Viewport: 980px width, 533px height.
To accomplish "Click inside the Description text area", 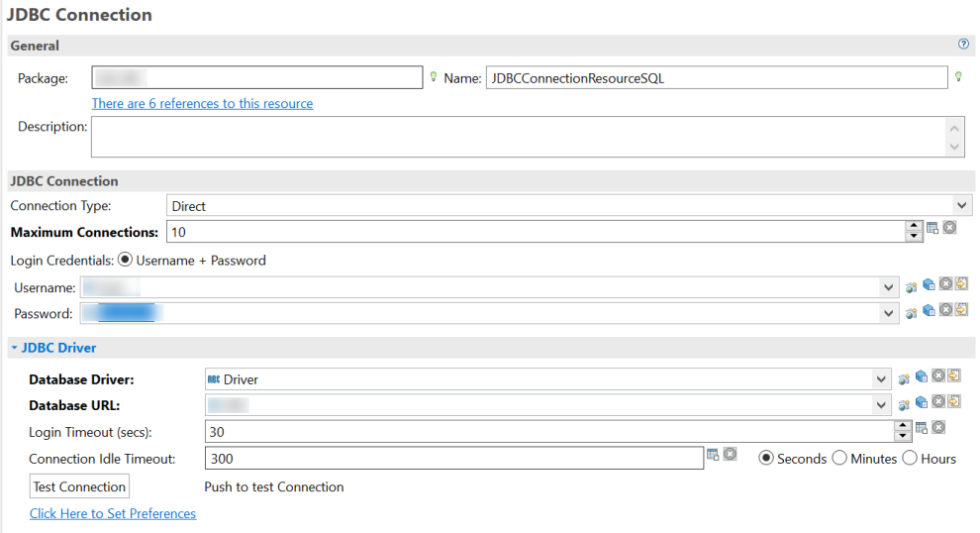I will pos(515,137).
